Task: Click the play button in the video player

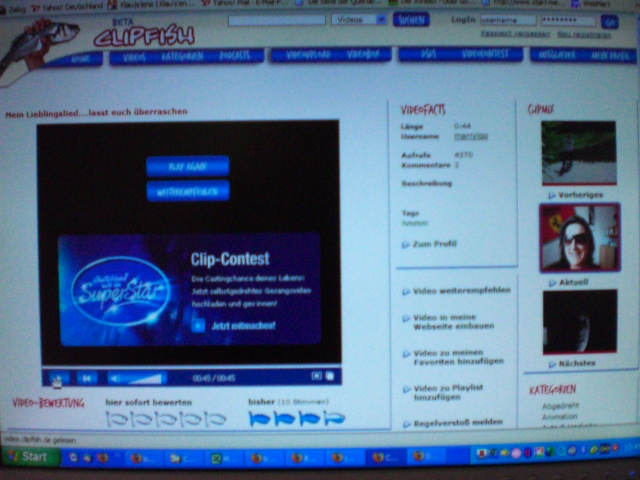Action: click(x=58, y=378)
